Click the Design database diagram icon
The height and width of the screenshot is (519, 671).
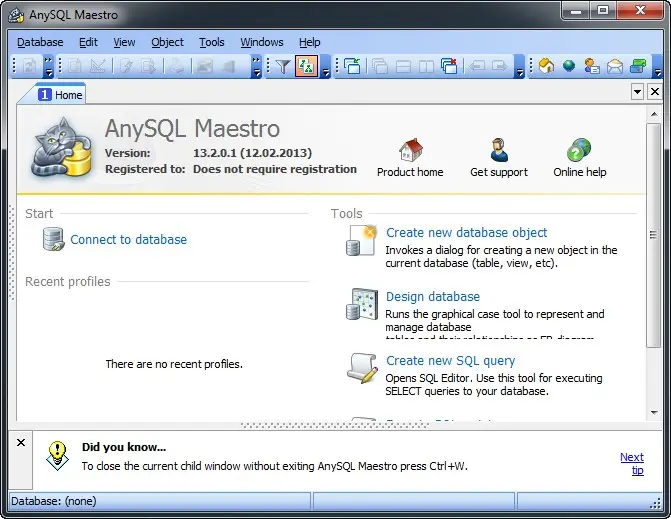pos(362,304)
